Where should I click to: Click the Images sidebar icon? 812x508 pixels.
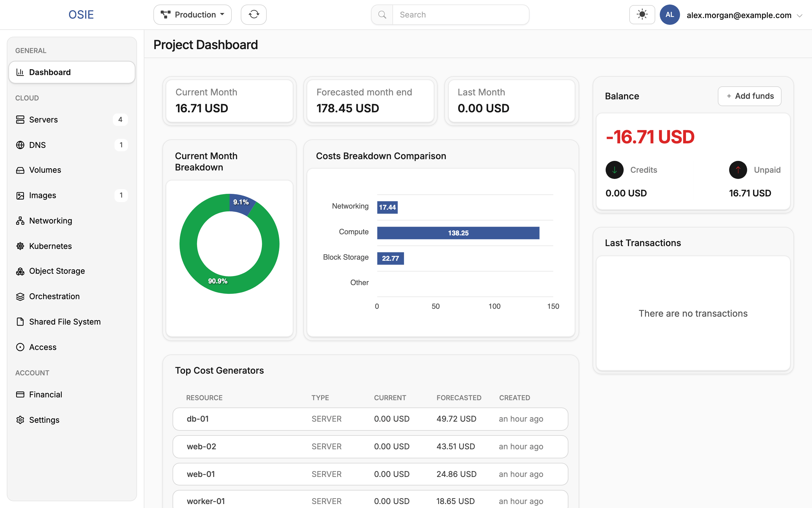[x=20, y=196]
